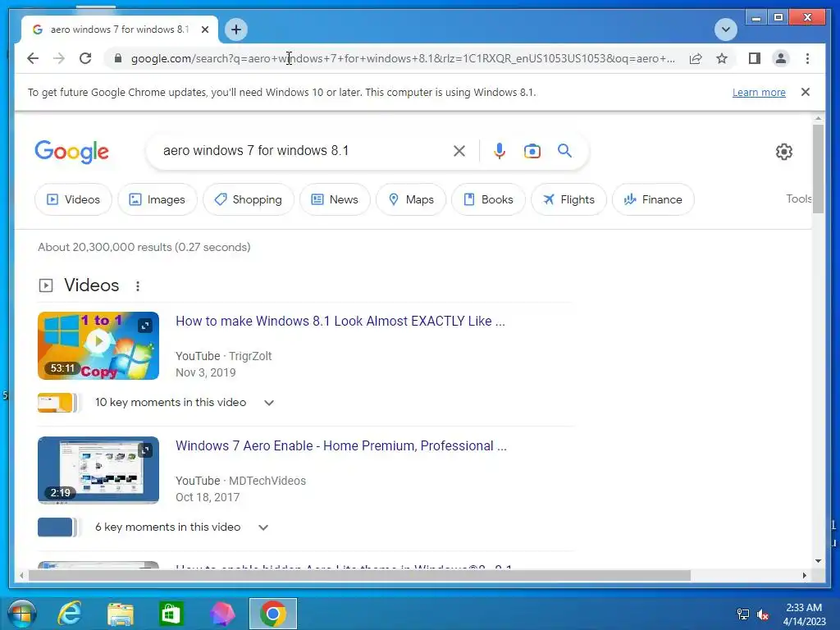Click the muted volume tray icon
Screen dimensions: 840x630
coord(763,614)
